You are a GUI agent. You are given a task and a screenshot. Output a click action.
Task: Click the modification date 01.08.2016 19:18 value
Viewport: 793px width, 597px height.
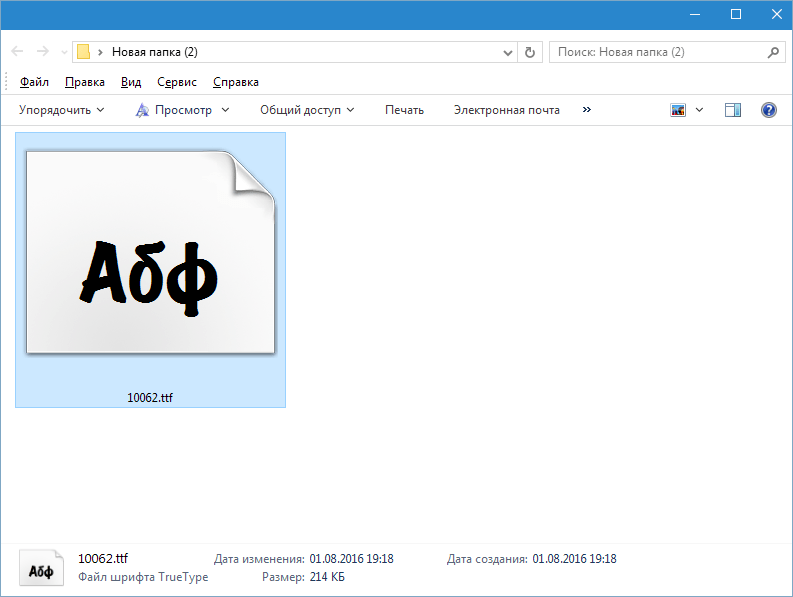coord(351,559)
